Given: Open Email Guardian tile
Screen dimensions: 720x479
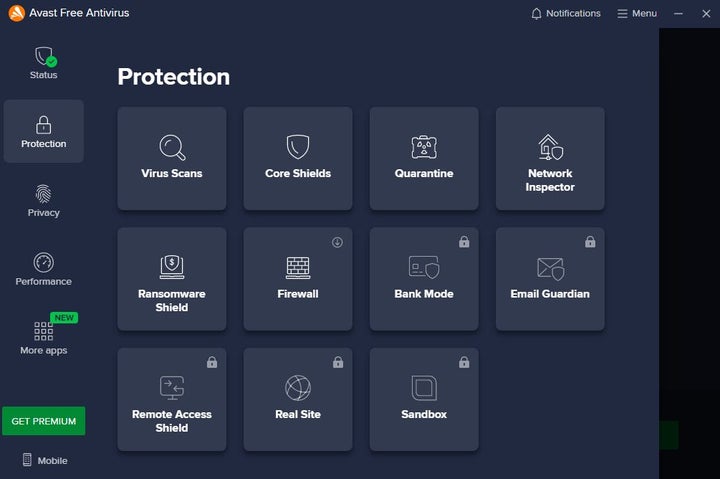Looking at the screenshot, I should (550, 279).
